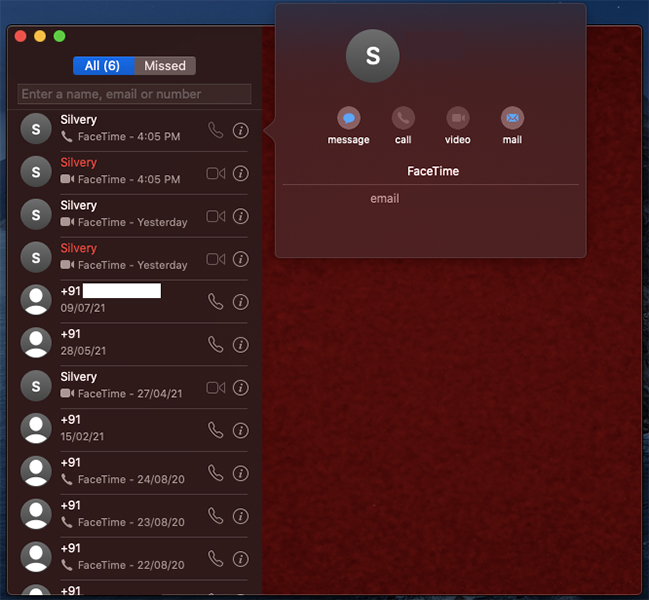Start video call from missed Silvery 4:05 PM entry
Image resolution: width=649 pixels, height=600 pixels.
pos(216,173)
